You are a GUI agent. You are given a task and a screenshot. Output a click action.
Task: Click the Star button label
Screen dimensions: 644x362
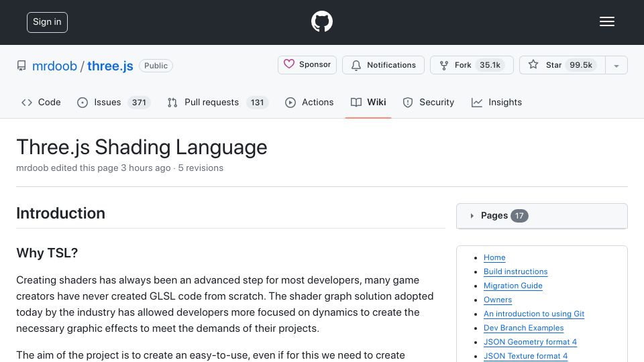(x=553, y=65)
